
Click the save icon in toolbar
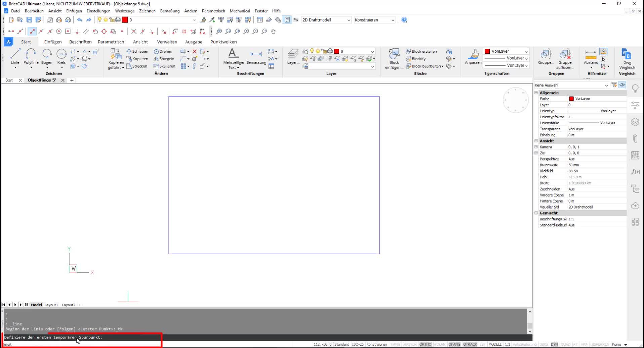29,20
